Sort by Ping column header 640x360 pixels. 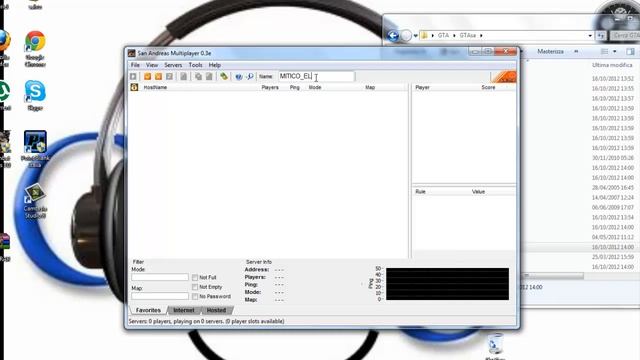[x=294, y=87]
